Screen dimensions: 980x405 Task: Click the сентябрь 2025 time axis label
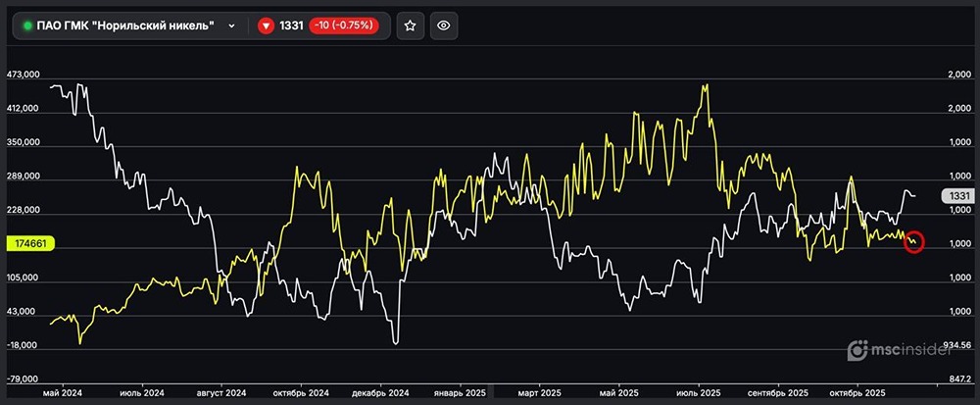click(x=779, y=393)
